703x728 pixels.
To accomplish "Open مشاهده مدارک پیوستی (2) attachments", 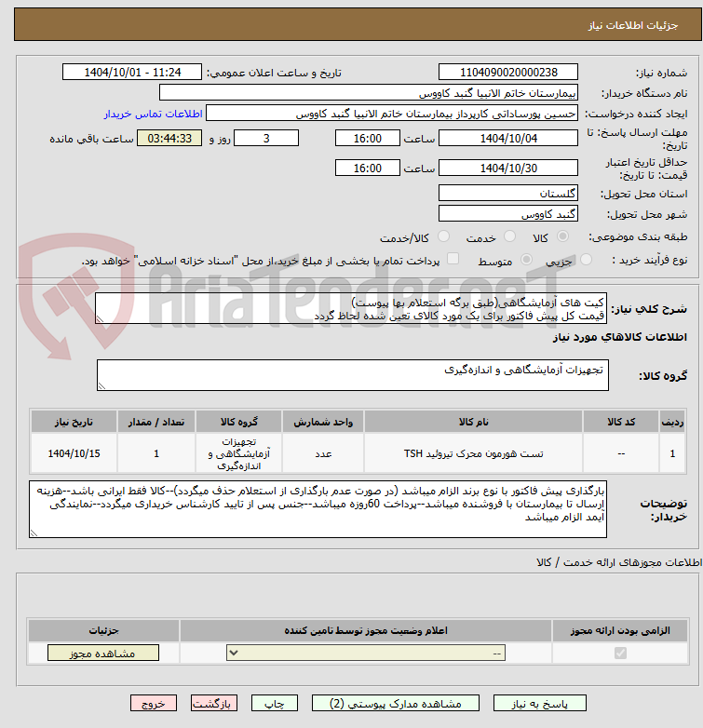I will pos(396,704).
